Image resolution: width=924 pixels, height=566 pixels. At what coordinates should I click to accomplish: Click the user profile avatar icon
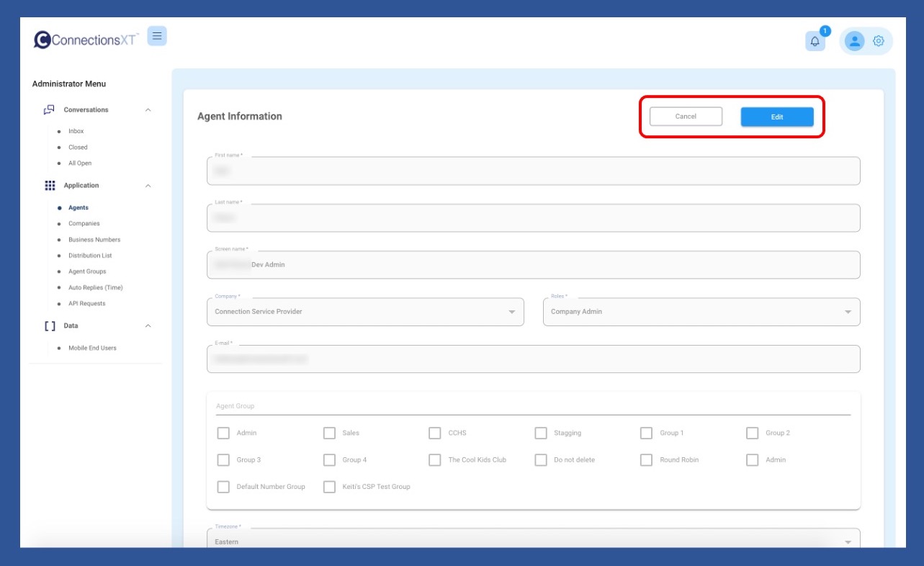(x=854, y=41)
